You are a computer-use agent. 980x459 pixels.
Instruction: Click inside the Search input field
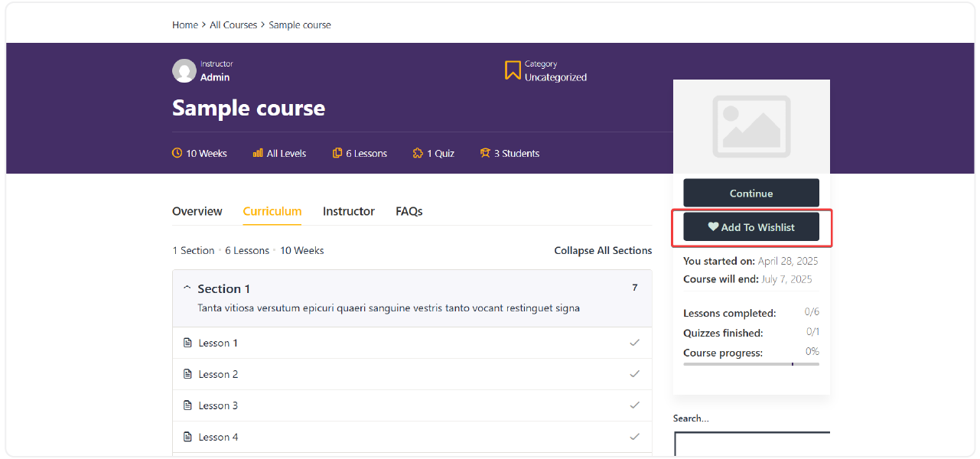pos(751,444)
